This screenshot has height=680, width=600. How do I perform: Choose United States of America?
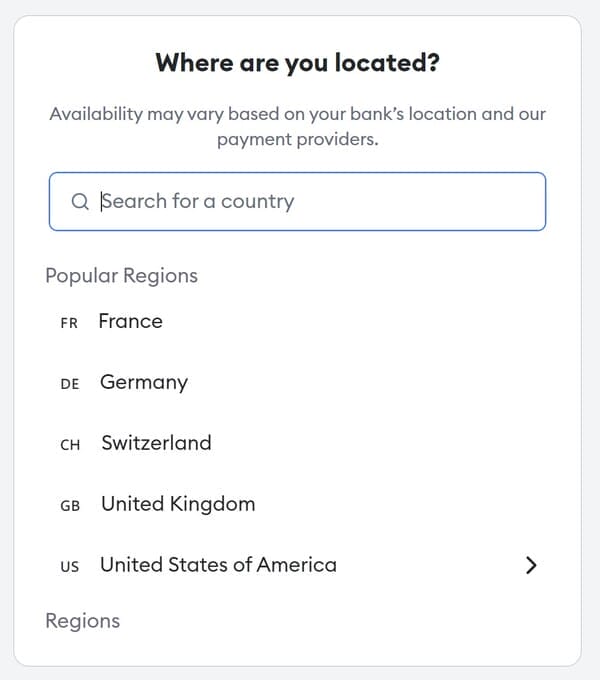click(218, 565)
